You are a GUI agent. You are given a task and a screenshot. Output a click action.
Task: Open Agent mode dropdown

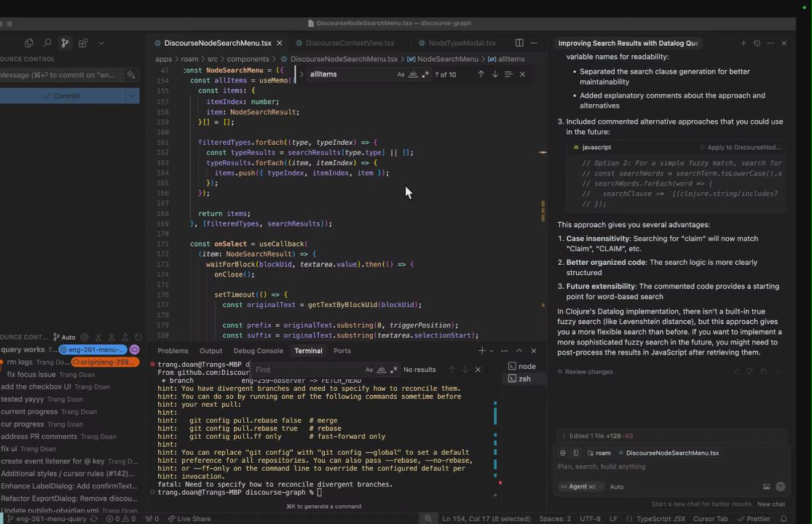(581, 487)
